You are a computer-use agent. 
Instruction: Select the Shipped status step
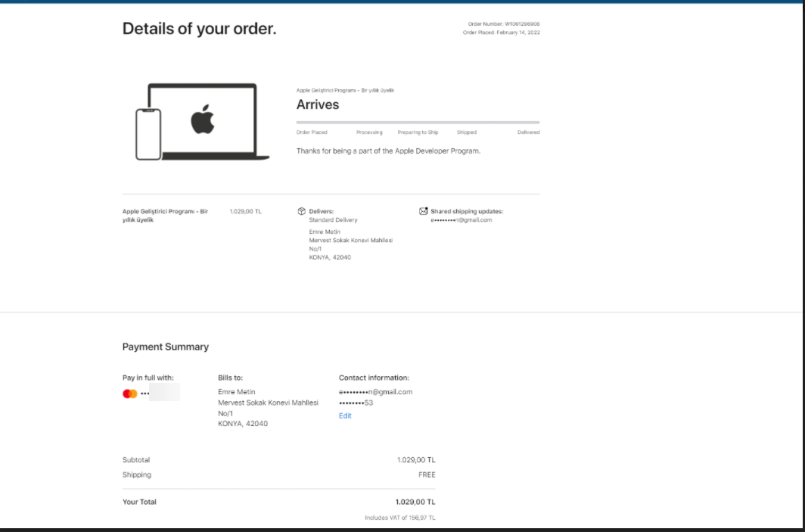tap(466, 132)
